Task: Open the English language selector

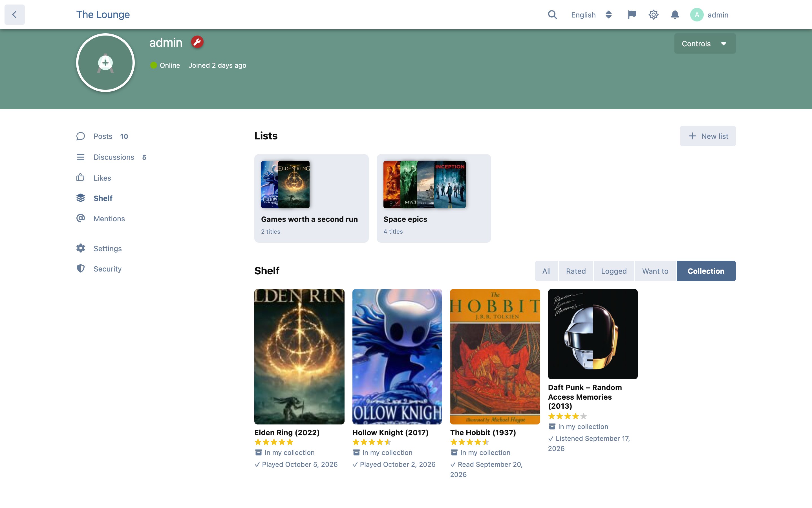Action: tap(592, 15)
